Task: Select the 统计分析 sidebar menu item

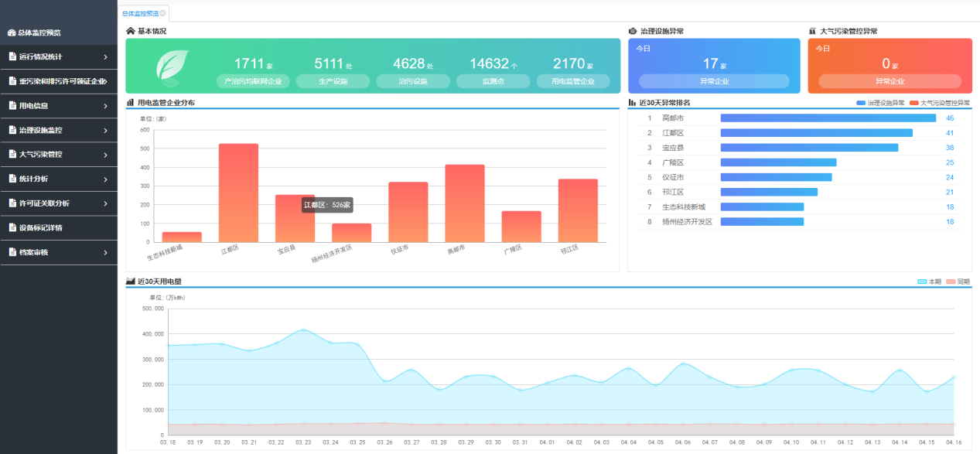Action: click(x=58, y=179)
